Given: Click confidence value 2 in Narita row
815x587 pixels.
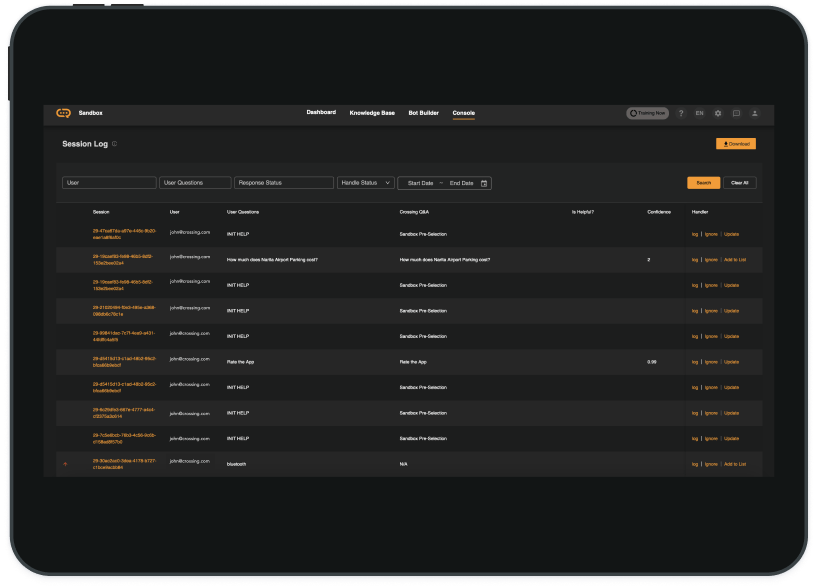Looking at the screenshot, I should (x=649, y=260).
